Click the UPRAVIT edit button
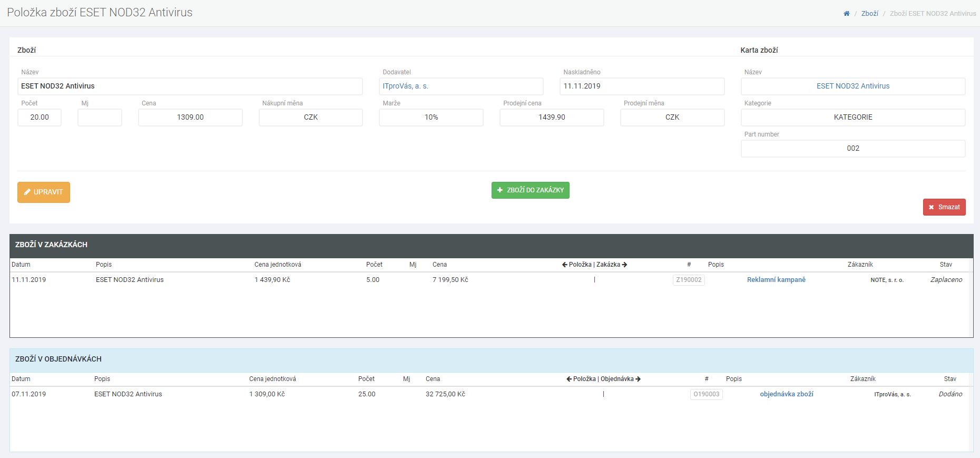980x458 pixels. [x=44, y=192]
